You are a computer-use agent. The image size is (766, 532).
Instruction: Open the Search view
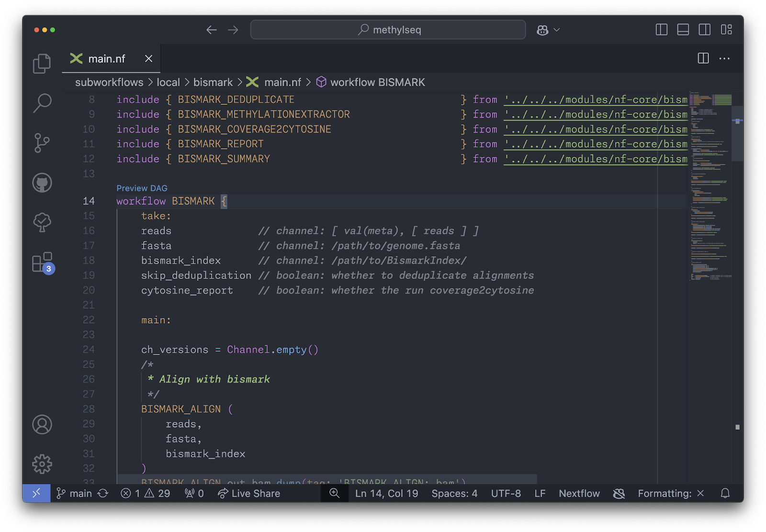(42, 103)
